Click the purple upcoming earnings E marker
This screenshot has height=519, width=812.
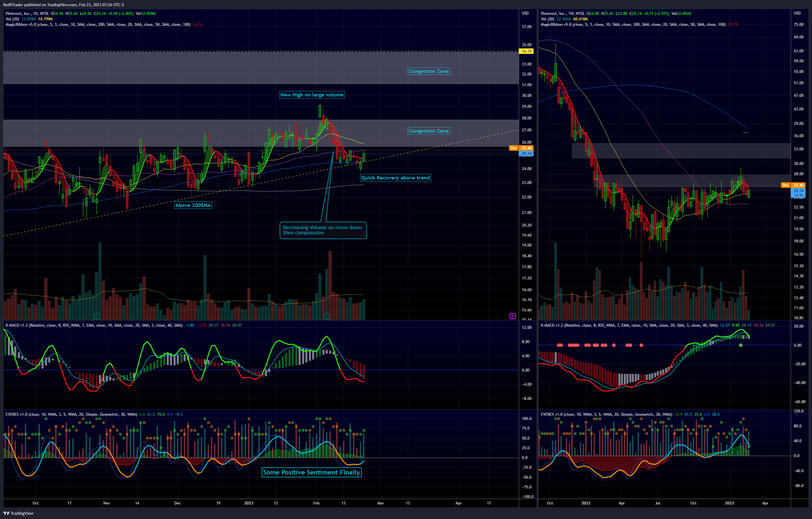(x=513, y=316)
